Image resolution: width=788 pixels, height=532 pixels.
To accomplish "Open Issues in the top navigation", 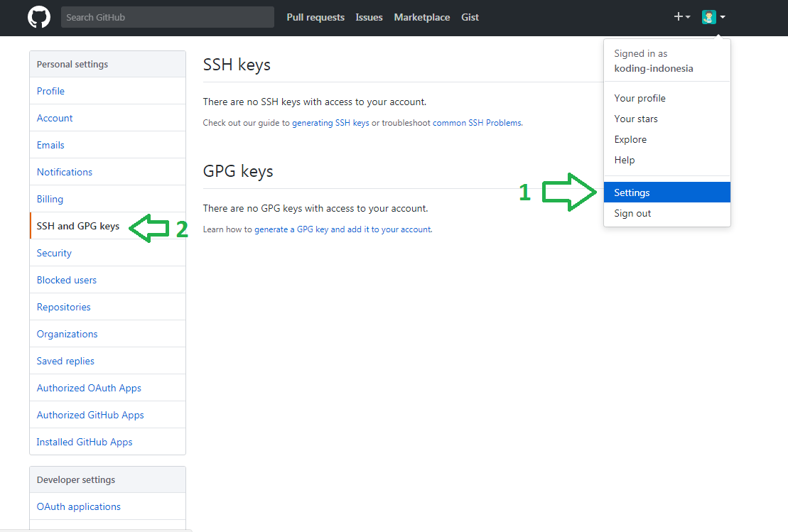I will point(369,17).
